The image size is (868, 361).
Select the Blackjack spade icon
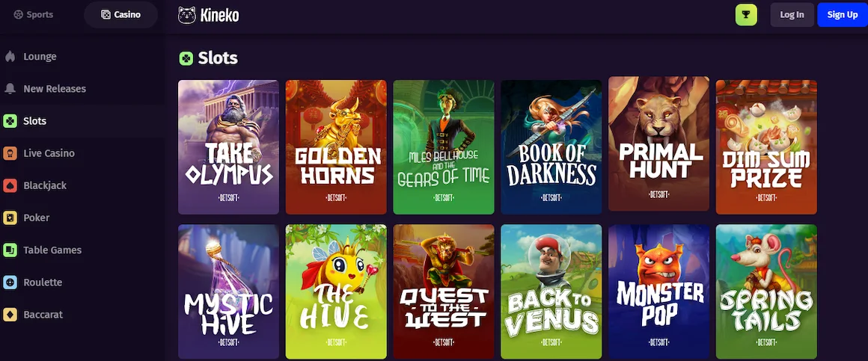(x=10, y=185)
